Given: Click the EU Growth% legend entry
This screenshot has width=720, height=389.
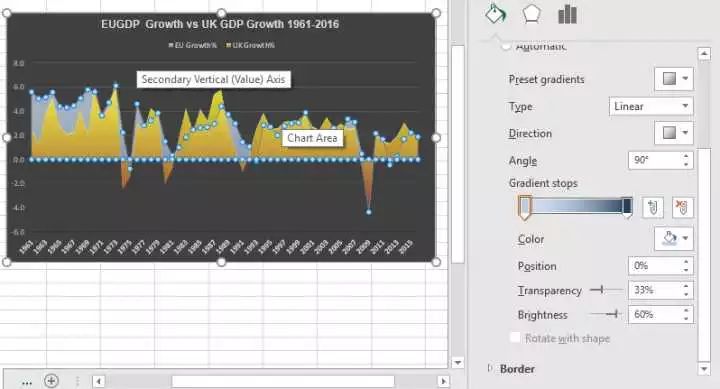Looking at the screenshot, I should (193, 45).
